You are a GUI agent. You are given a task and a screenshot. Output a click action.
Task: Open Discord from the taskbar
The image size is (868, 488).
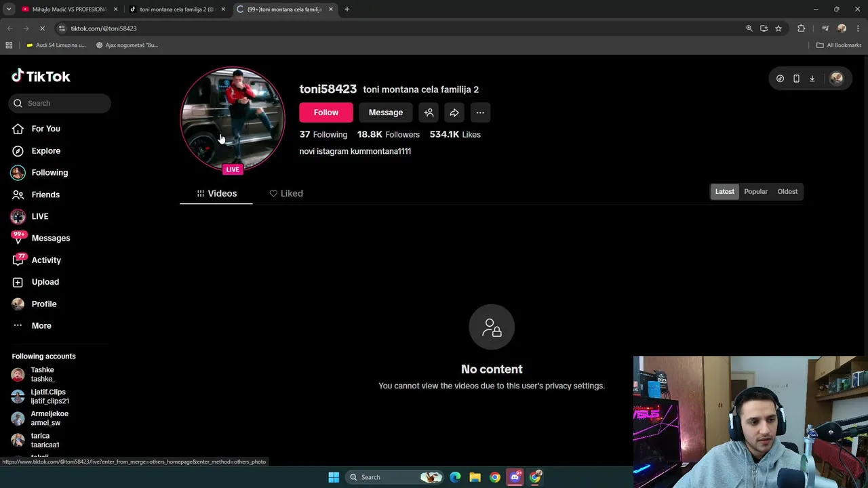tap(515, 477)
